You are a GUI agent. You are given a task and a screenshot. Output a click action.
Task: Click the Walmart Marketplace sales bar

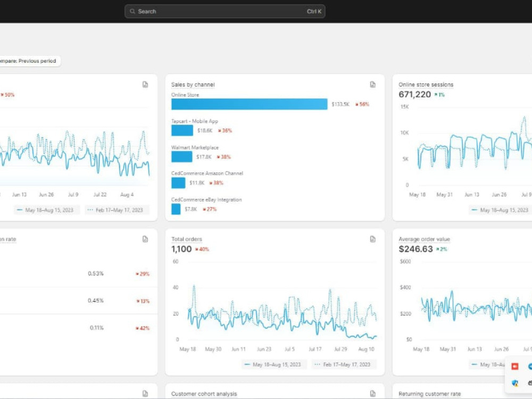182,157
